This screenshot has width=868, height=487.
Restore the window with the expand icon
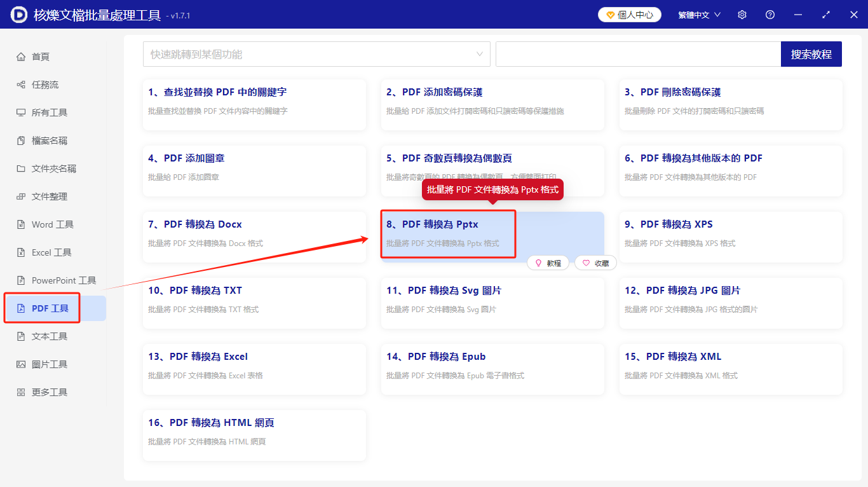pyautogui.click(x=826, y=15)
